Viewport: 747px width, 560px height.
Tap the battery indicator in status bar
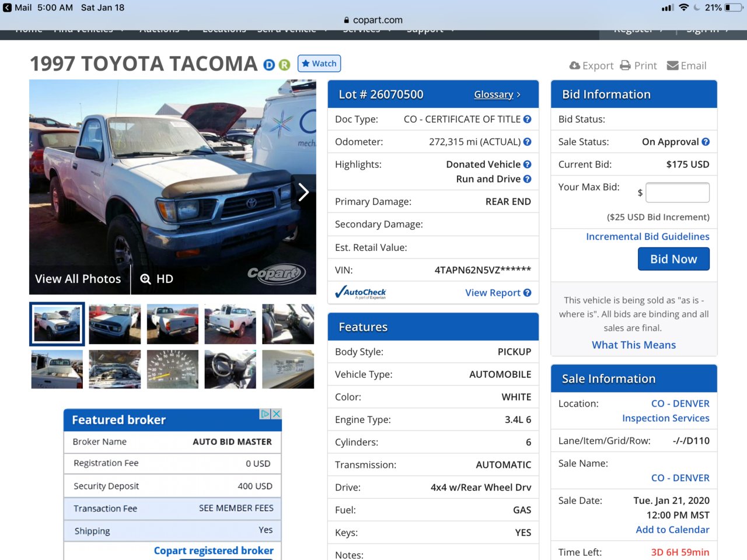[734, 8]
